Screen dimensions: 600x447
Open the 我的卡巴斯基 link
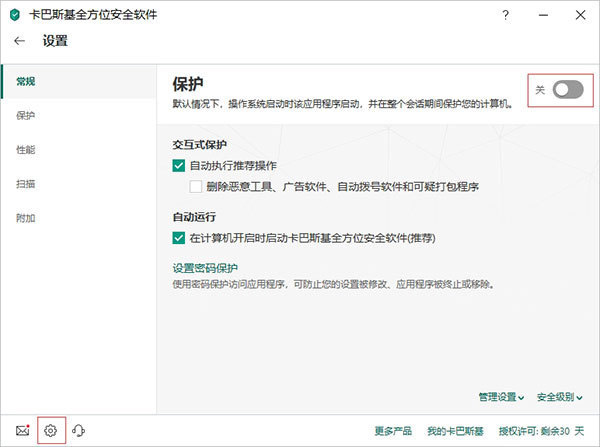pyautogui.click(x=455, y=431)
